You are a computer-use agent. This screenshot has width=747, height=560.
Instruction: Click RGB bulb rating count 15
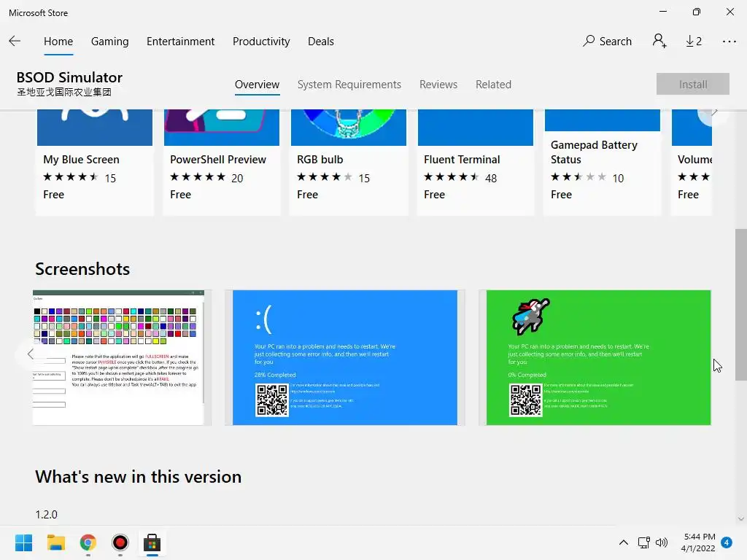pyautogui.click(x=364, y=178)
